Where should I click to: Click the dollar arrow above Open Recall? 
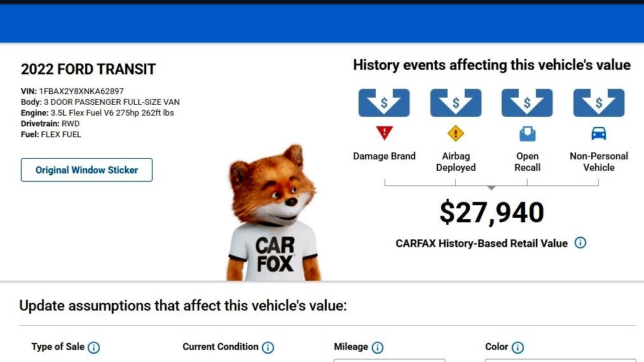(x=527, y=103)
